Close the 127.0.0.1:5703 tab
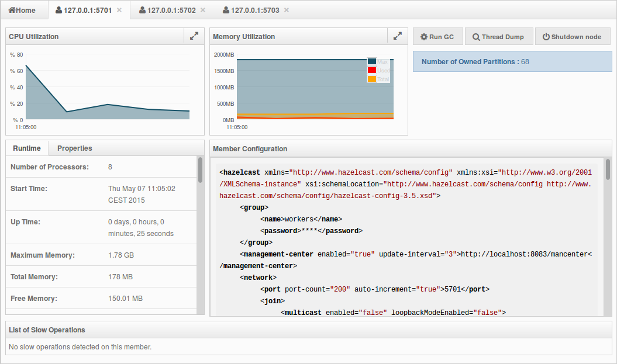 [287, 10]
